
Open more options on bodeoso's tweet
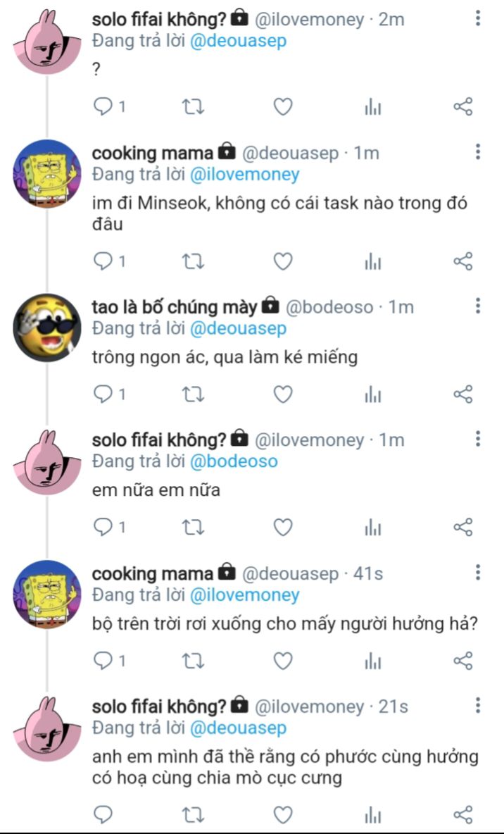pyautogui.click(x=478, y=306)
